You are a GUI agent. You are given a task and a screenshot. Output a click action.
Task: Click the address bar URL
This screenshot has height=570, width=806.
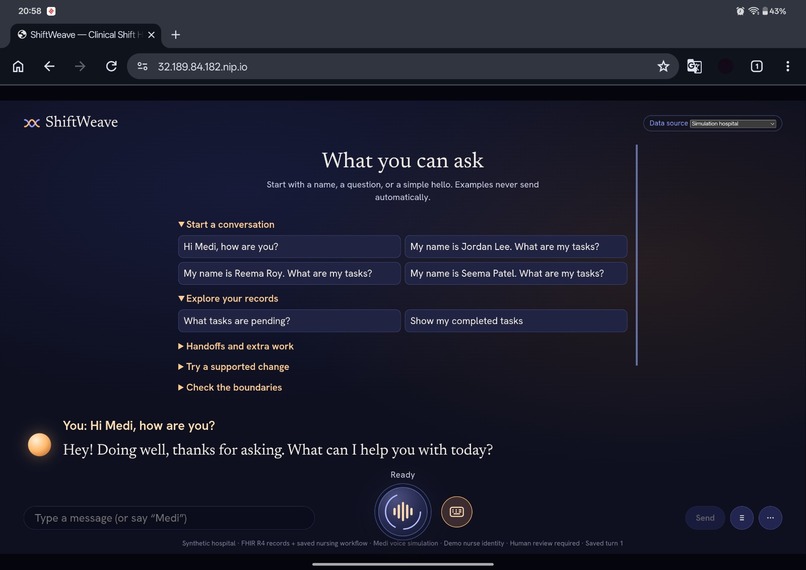[203, 67]
